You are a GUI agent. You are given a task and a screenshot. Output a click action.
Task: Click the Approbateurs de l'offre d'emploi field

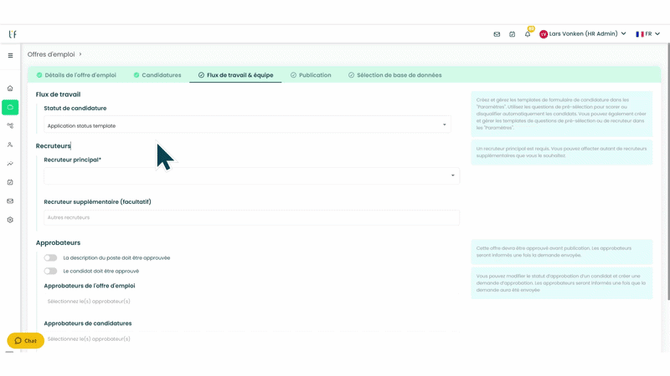coord(252,301)
